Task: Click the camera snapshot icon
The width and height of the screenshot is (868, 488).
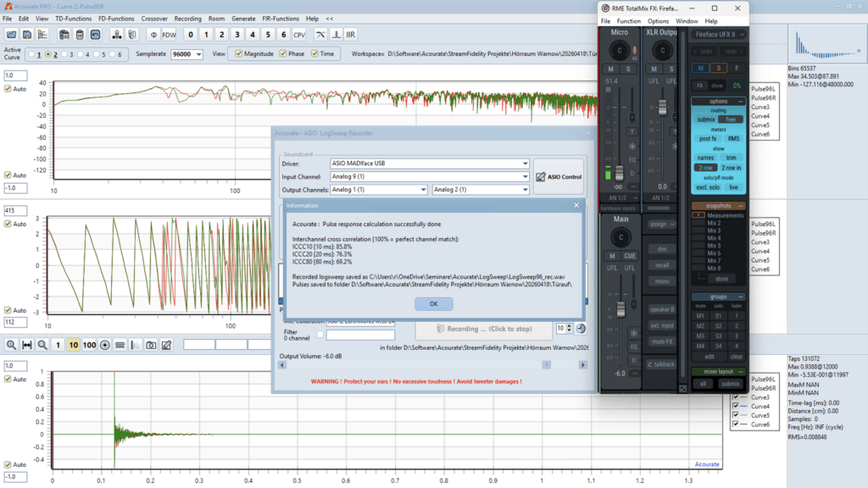Action: (x=150, y=345)
